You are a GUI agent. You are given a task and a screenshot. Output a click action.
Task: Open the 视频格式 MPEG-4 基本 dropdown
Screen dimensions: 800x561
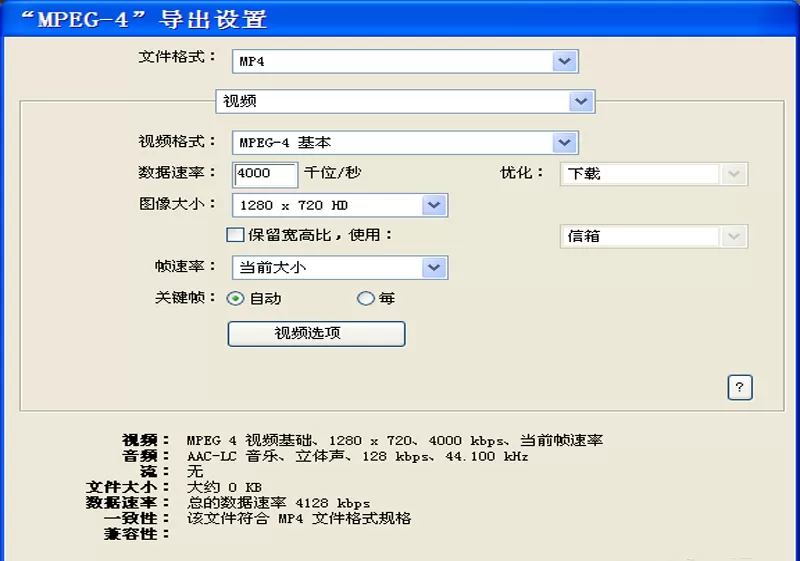[405, 142]
